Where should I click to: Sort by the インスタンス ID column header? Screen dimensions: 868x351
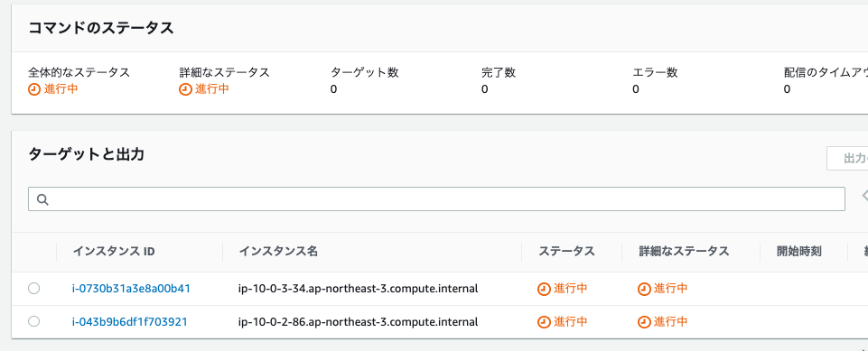[114, 252]
